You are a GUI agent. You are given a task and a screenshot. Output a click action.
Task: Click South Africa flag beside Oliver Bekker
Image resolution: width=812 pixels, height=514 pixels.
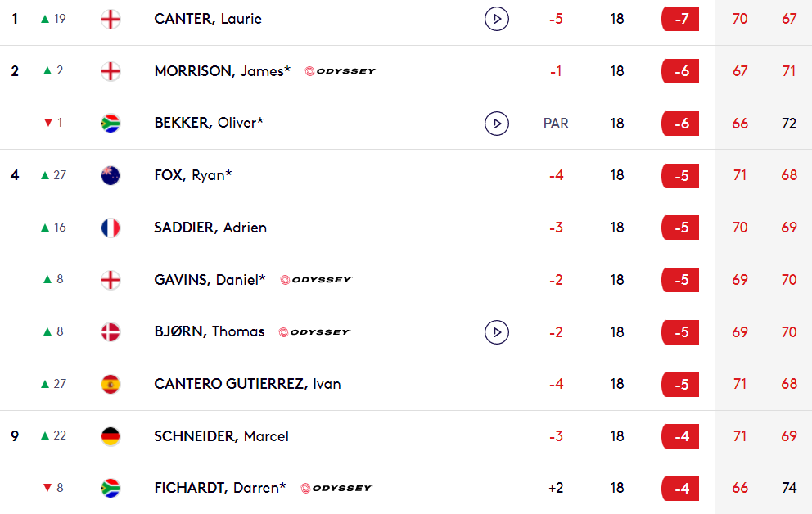pyautogui.click(x=111, y=124)
